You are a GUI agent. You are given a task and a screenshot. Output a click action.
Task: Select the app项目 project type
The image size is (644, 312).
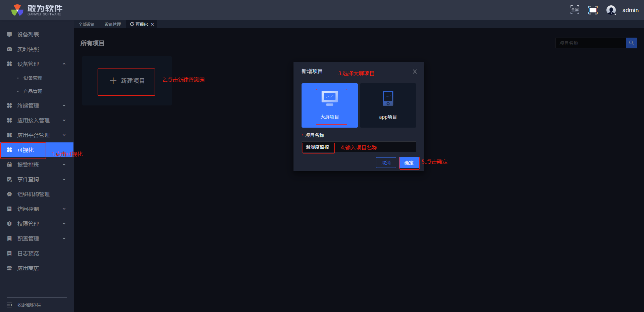tap(388, 105)
